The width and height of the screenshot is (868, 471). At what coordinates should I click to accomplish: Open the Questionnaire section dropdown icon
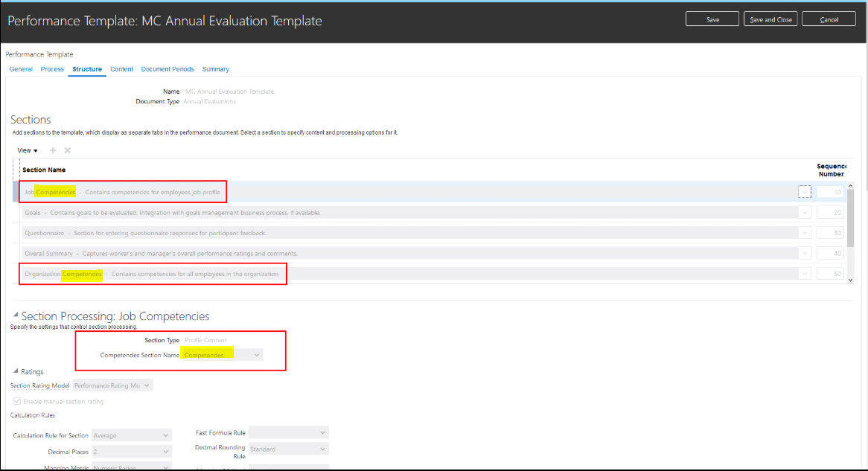point(805,232)
